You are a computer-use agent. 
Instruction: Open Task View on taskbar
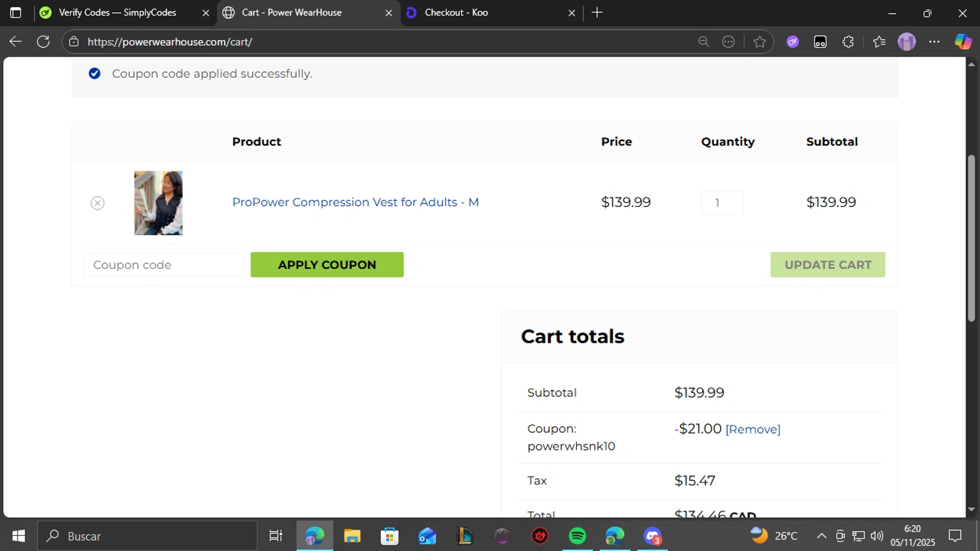(x=276, y=536)
